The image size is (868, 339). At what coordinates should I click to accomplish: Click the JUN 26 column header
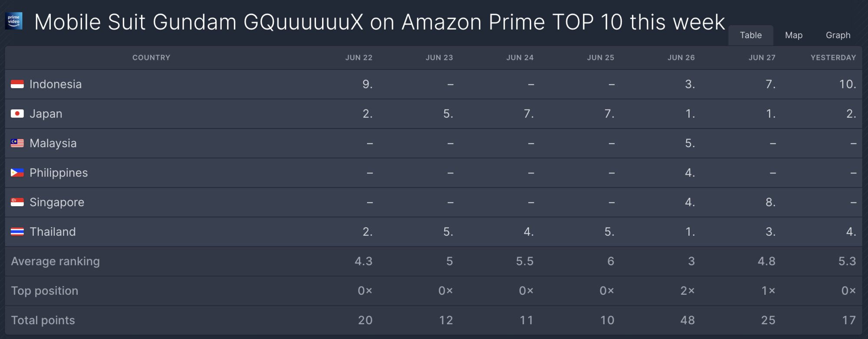(681, 58)
